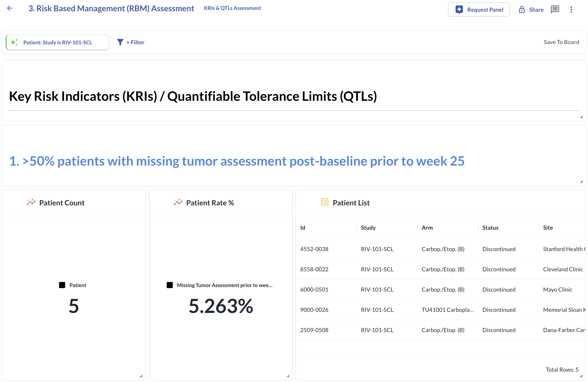588x382 pixels.
Task: Toggle the black Patient legend swatch
Action: [x=62, y=285]
